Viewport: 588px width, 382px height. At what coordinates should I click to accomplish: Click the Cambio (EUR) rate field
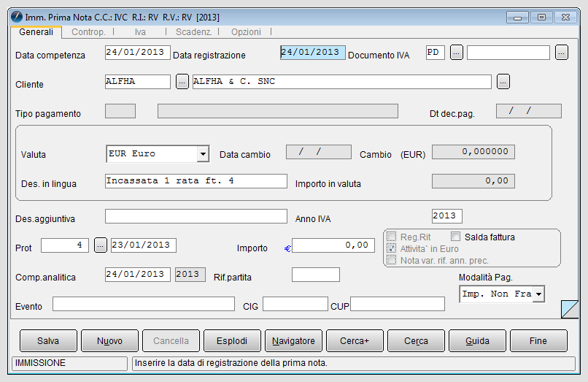click(x=473, y=152)
